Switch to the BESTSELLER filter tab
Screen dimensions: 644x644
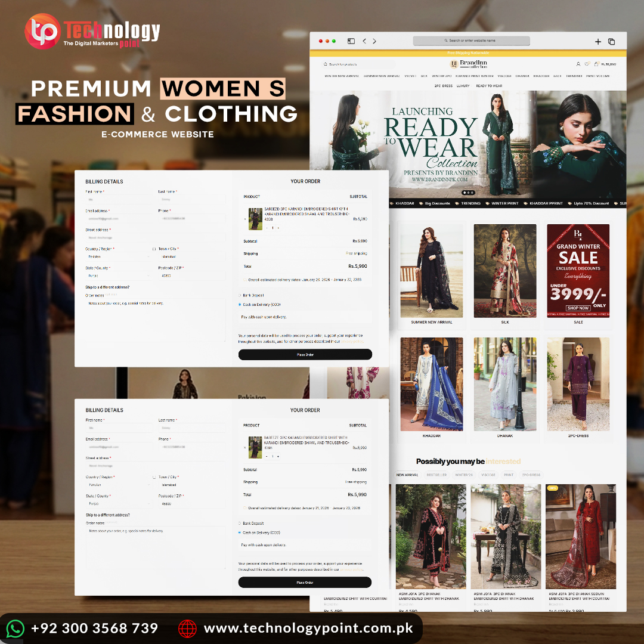(x=436, y=475)
